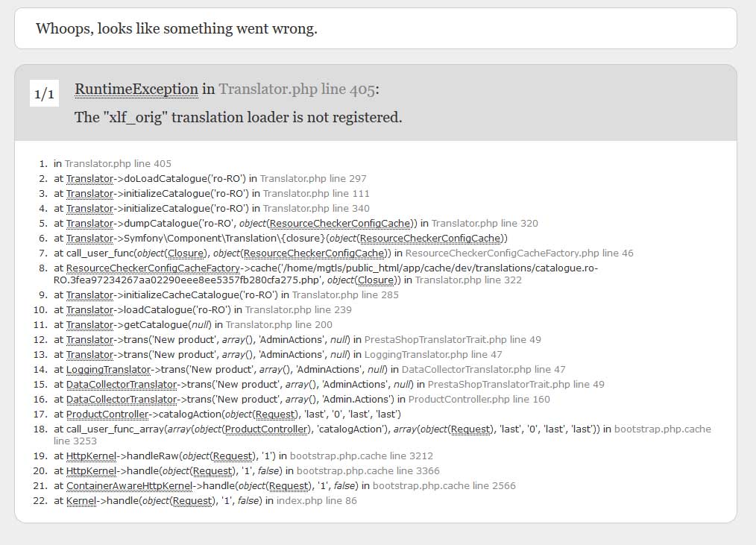The height and width of the screenshot is (545, 756).
Task: Click ResourceCheckerConfigCacheFactory class in the cache row
Action: (x=153, y=268)
